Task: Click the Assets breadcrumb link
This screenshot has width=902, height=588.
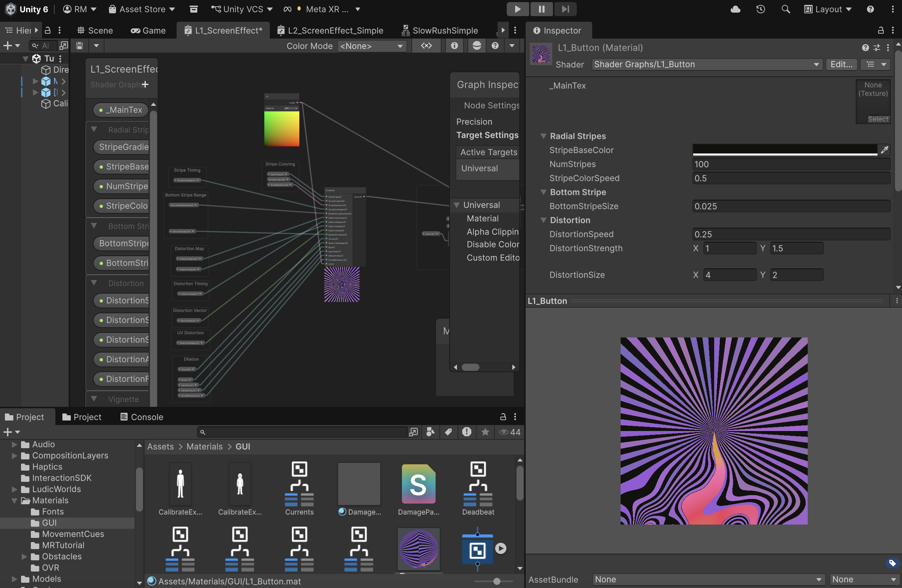Action: pyautogui.click(x=160, y=447)
